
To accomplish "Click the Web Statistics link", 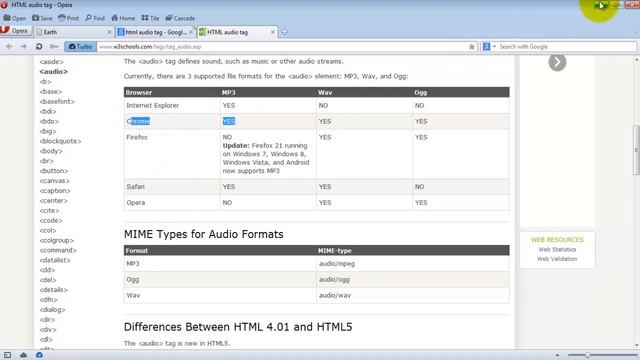I will click(x=557, y=249).
